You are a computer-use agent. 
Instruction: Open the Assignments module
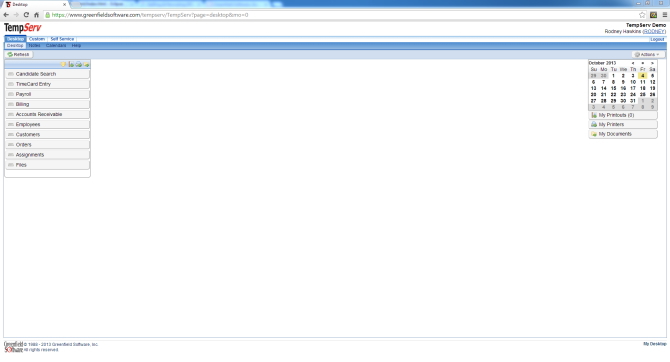[47, 155]
